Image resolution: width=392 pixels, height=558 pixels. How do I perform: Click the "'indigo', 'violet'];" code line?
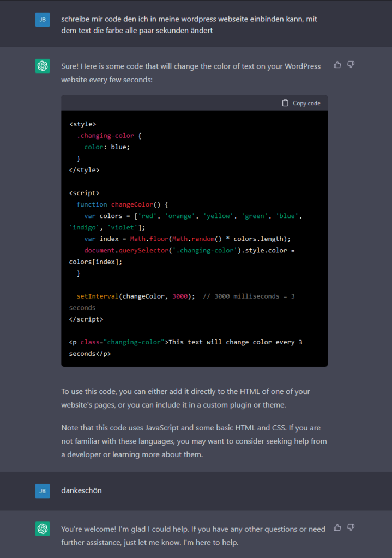tap(107, 227)
